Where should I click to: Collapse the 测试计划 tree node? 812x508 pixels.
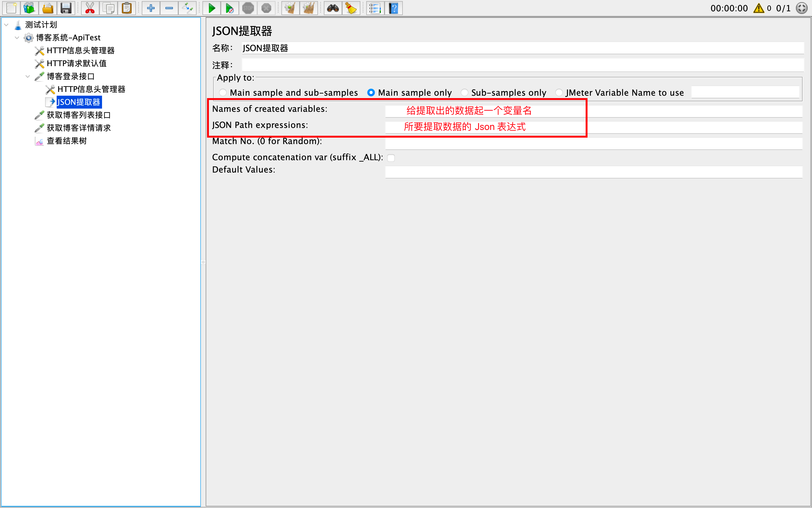[x=6, y=24]
